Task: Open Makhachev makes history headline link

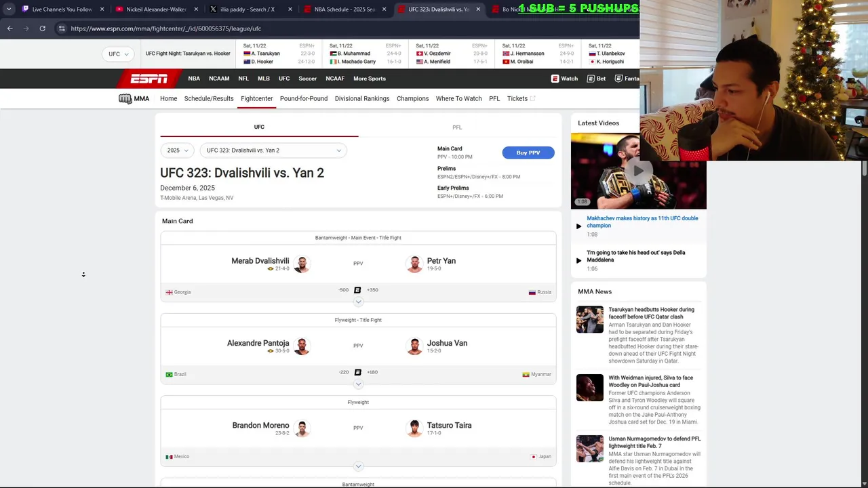Action: tap(642, 222)
